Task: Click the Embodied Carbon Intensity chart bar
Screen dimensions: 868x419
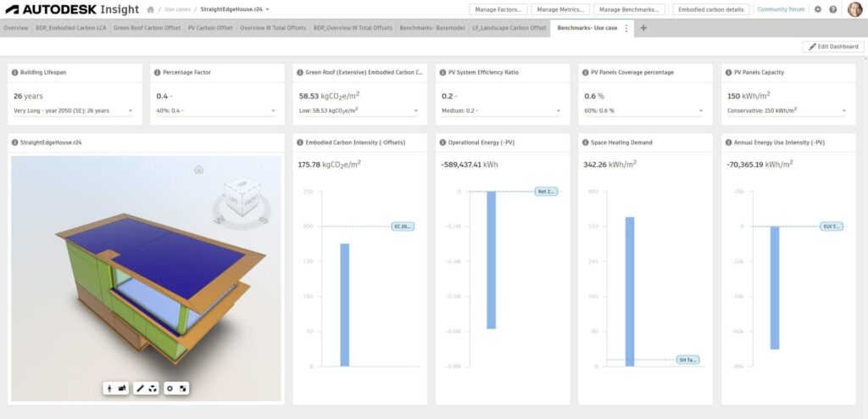Action: (344, 304)
